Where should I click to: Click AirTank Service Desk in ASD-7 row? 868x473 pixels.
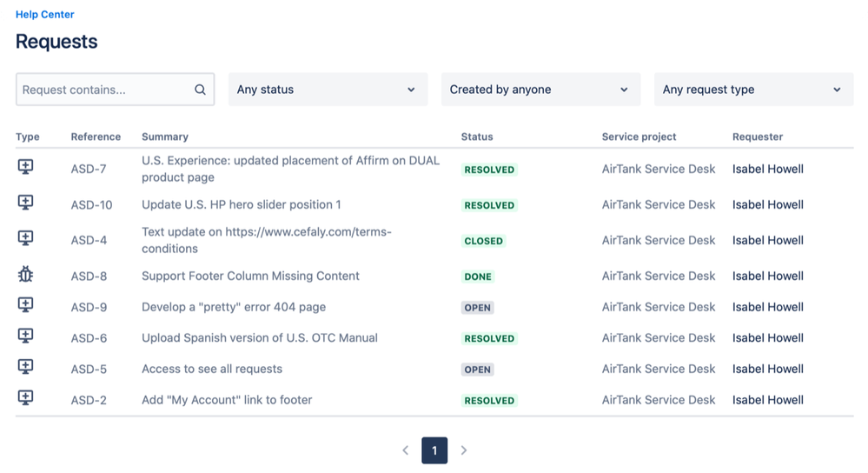click(659, 169)
